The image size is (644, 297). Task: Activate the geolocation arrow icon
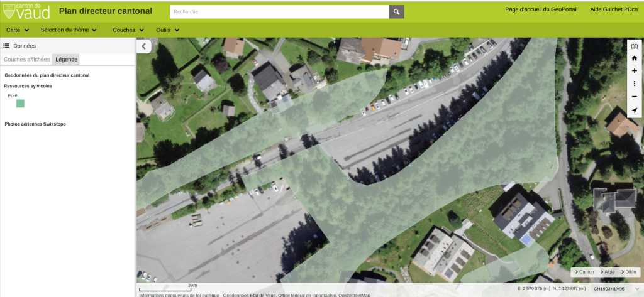coord(635,109)
